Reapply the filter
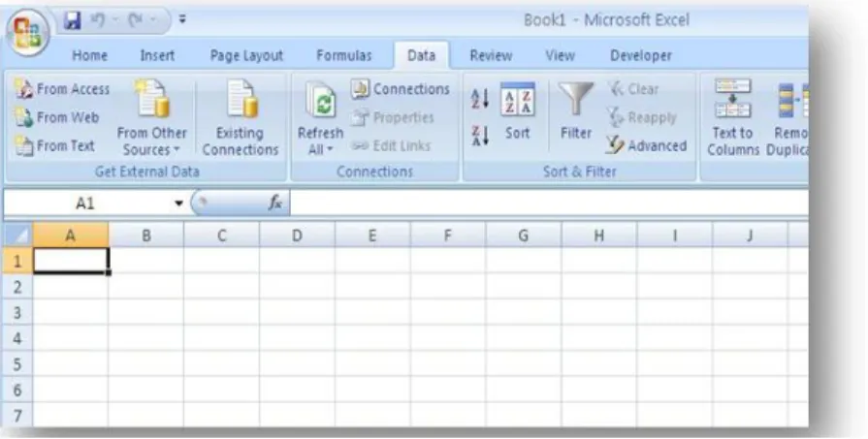Image resolution: width=868 pixels, height=439 pixels. pos(642,118)
